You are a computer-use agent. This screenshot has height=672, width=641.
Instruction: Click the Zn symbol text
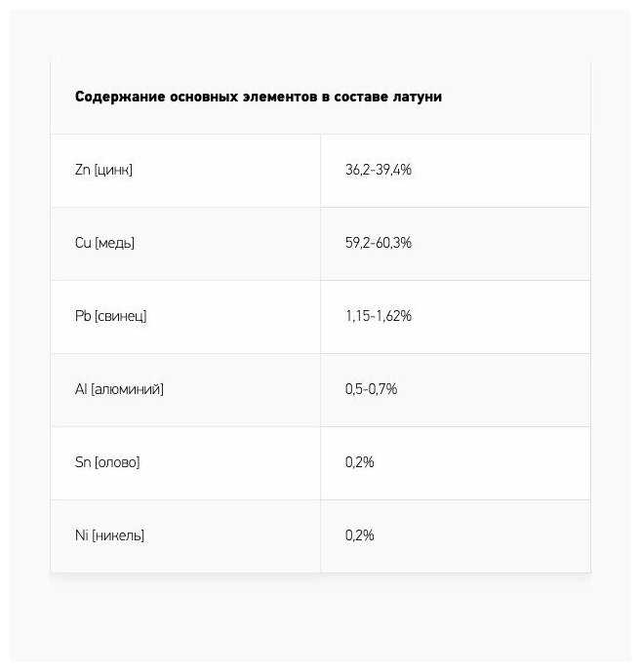82,170
